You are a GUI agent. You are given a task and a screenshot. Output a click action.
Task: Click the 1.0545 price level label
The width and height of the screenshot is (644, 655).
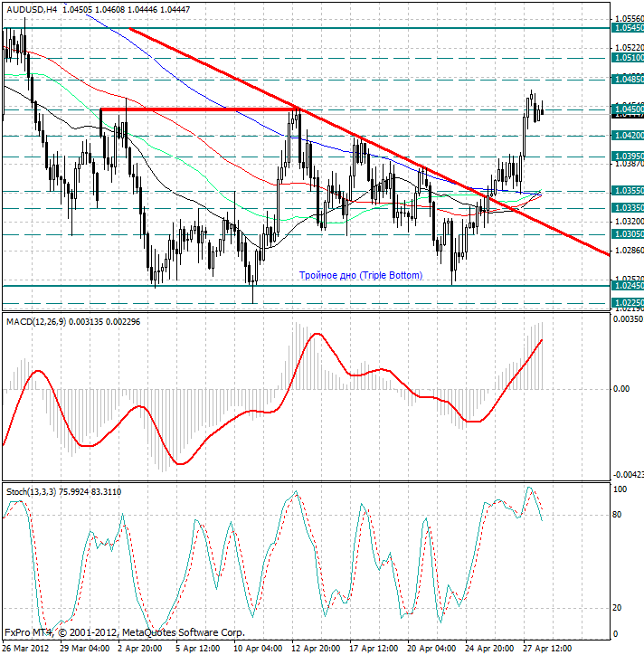628,28
